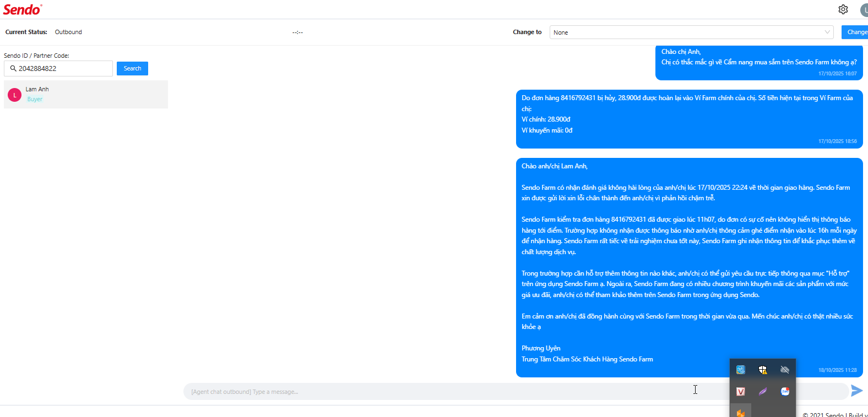Click the 'Ví chính: 28.900đ' line
The height and width of the screenshot is (417, 868).
click(546, 119)
